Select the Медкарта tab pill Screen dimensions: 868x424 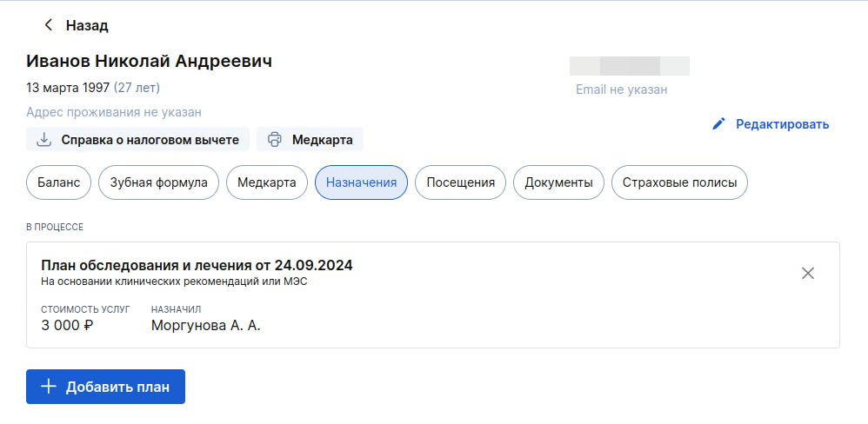(267, 182)
